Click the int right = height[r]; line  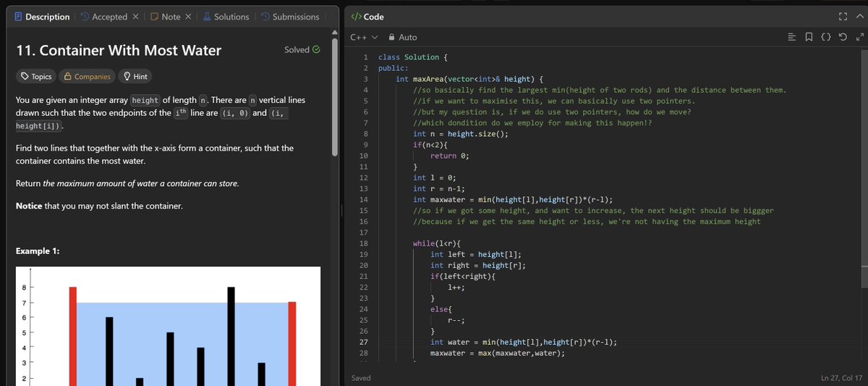point(478,265)
